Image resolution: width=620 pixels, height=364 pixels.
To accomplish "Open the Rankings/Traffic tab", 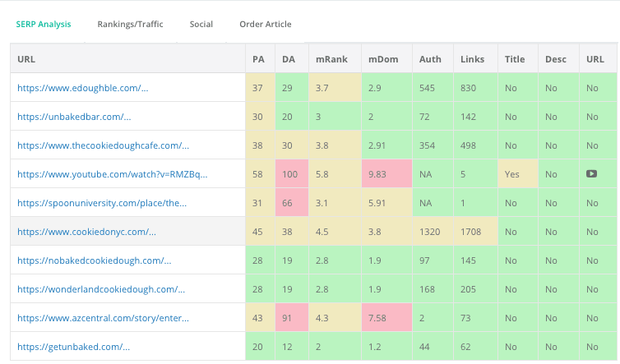I will [x=130, y=24].
